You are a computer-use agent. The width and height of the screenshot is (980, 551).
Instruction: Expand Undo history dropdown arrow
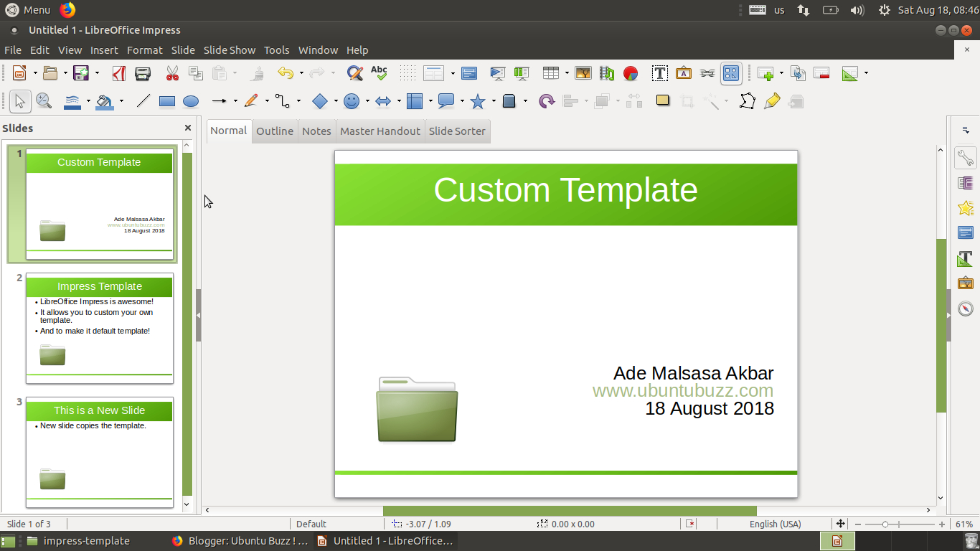coord(301,73)
